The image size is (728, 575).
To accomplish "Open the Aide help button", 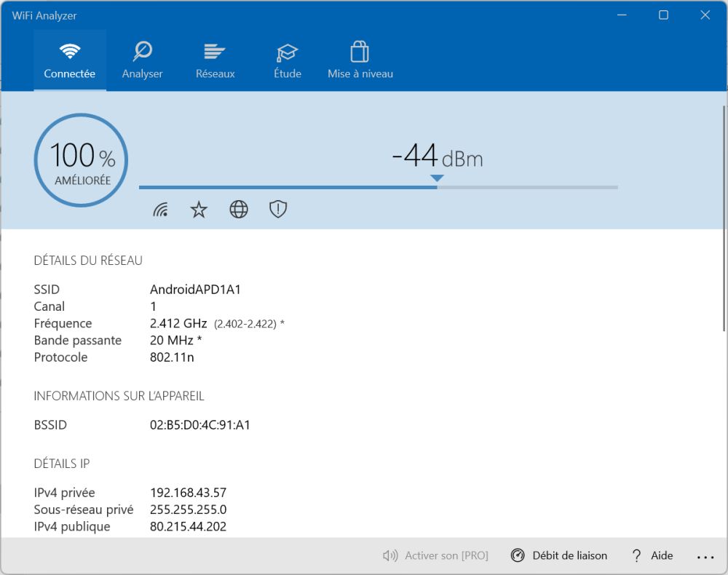I will 652,556.
